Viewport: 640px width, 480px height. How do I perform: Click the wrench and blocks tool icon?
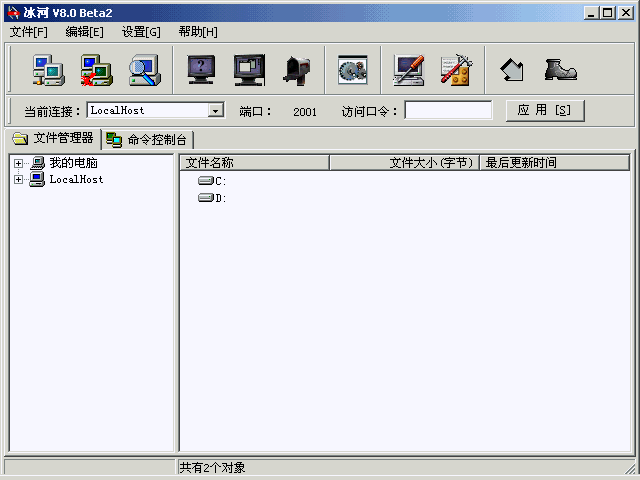pos(457,69)
